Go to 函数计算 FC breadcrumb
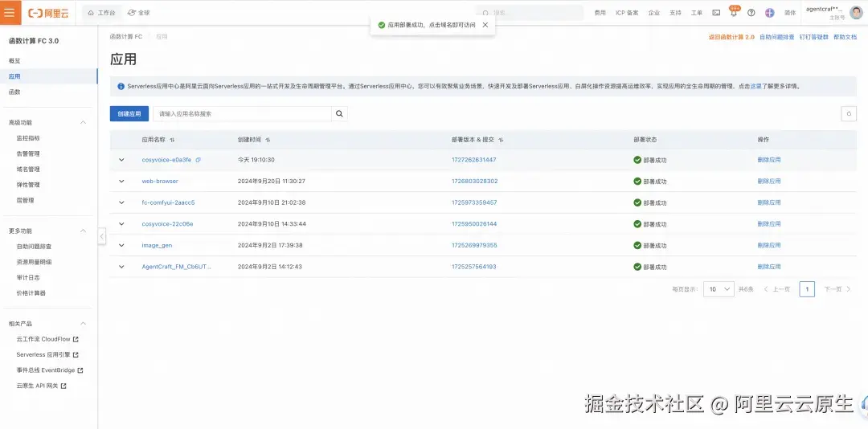 (125, 36)
